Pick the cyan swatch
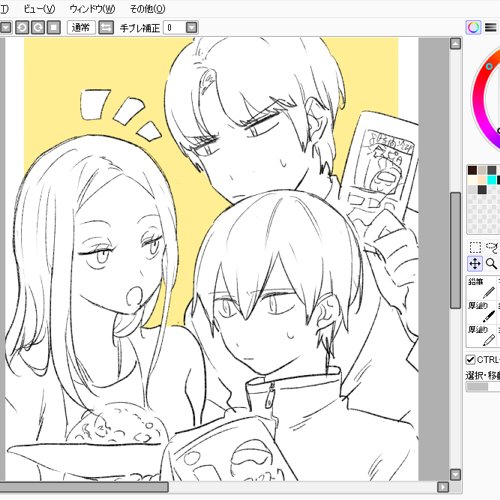The height and width of the screenshot is (500, 500). click(x=492, y=180)
